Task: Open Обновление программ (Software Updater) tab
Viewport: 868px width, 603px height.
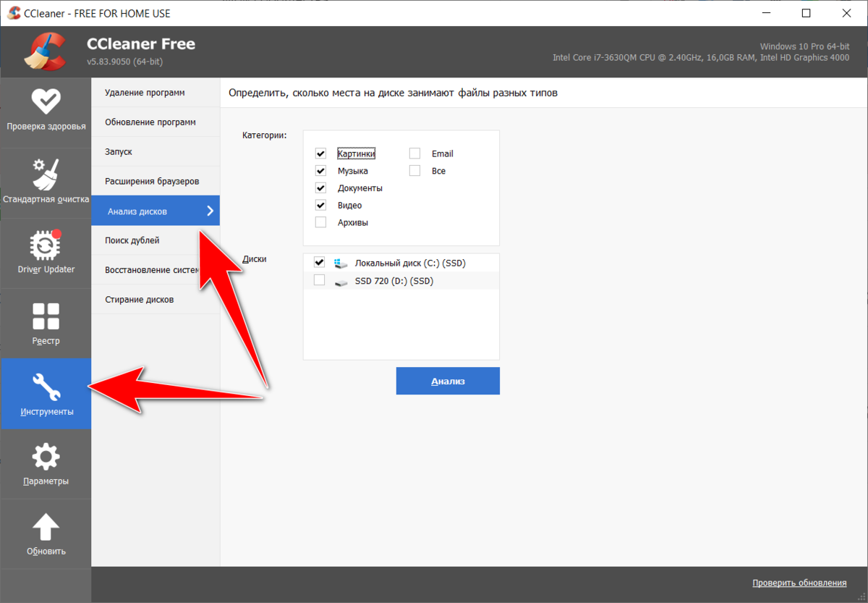Action: pos(156,122)
